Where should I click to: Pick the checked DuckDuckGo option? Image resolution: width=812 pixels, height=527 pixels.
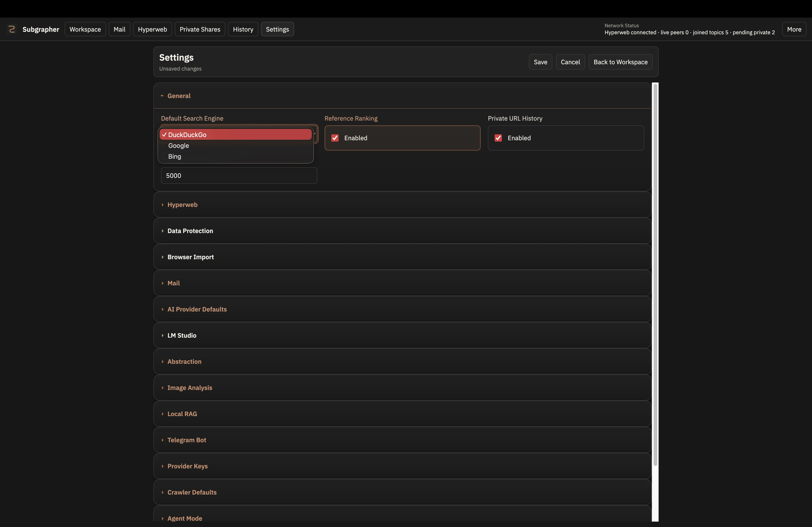point(187,135)
